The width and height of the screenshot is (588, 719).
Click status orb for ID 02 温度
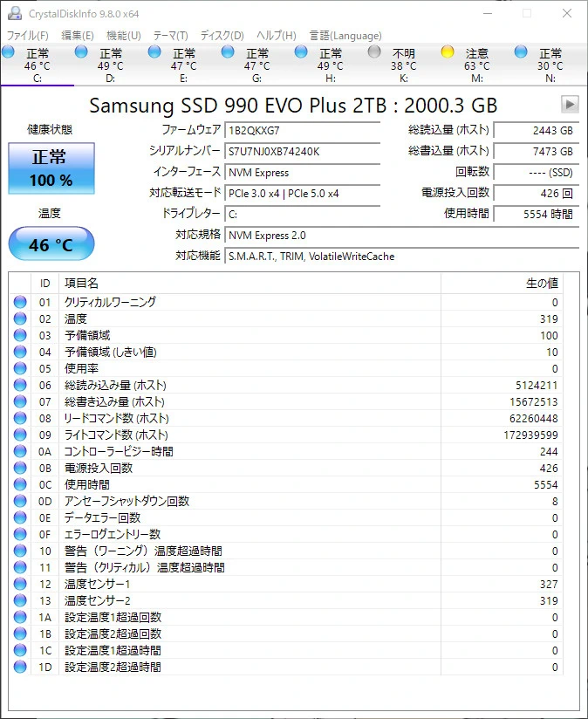[x=20, y=318]
